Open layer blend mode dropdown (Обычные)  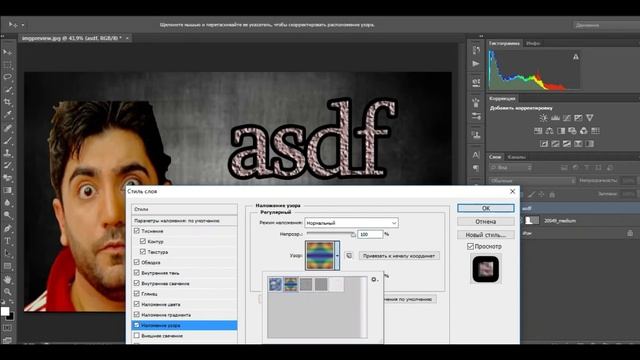pyautogui.click(x=532, y=180)
